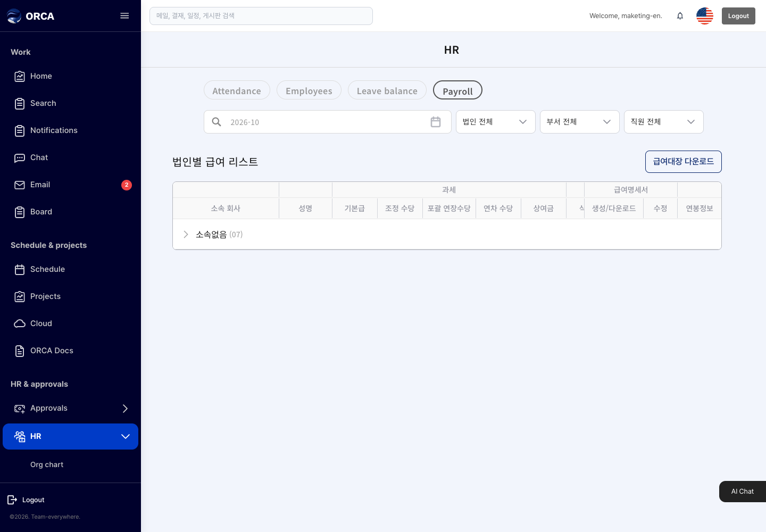
Task: Focus the top global search field
Action: coord(261,16)
